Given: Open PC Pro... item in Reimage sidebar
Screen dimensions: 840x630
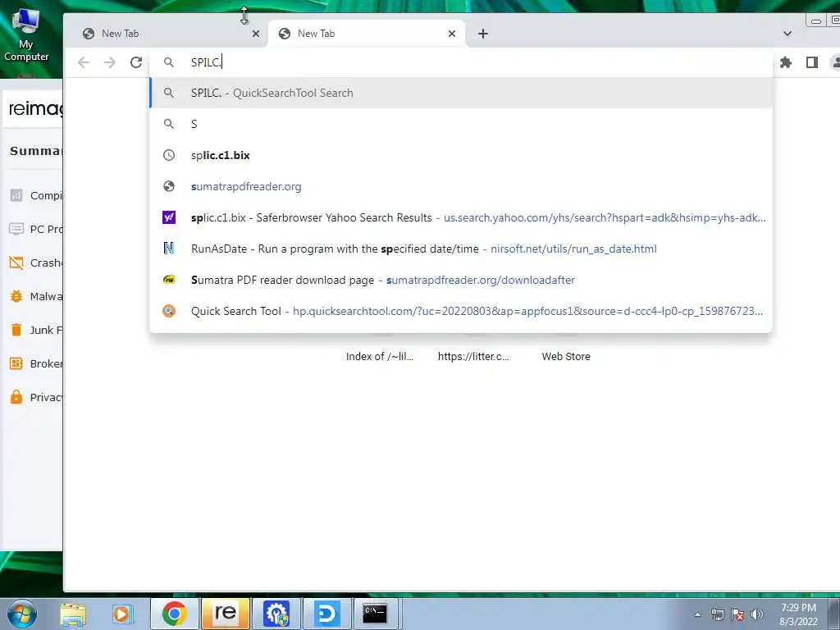Looking at the screenshot, I should coord(35,230).
